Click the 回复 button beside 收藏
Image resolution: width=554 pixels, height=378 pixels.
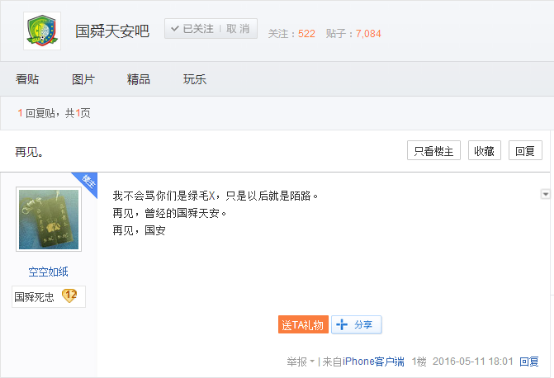point(525,150)
